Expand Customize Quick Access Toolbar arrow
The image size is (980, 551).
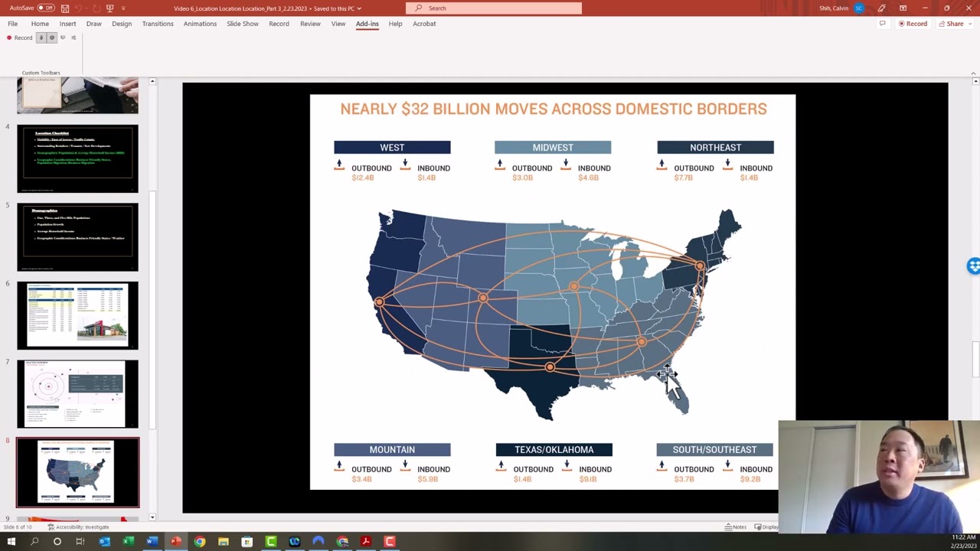click(123, 8)
